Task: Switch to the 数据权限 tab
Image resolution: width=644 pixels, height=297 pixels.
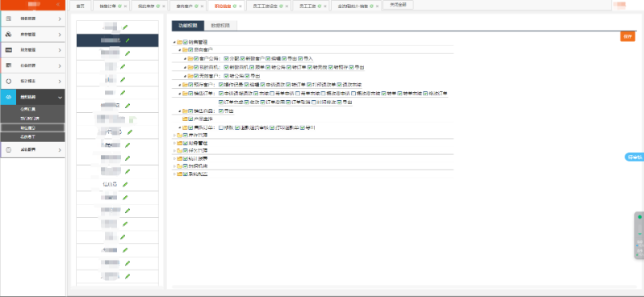Action: click(x=220, y=26)
